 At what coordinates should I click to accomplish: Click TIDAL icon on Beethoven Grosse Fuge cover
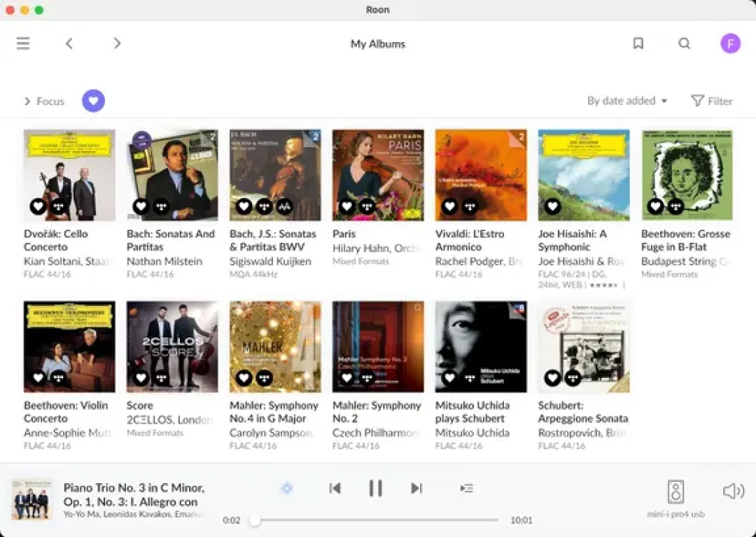click(676, 207)
